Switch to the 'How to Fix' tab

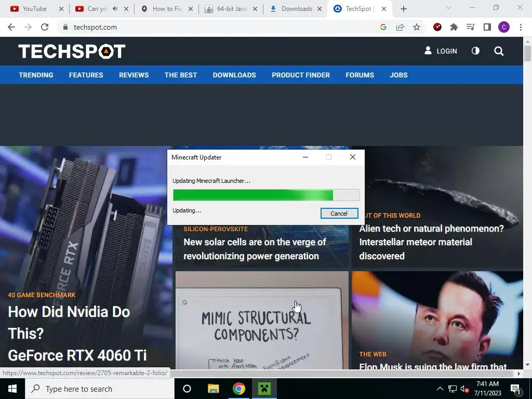(167, 9)
